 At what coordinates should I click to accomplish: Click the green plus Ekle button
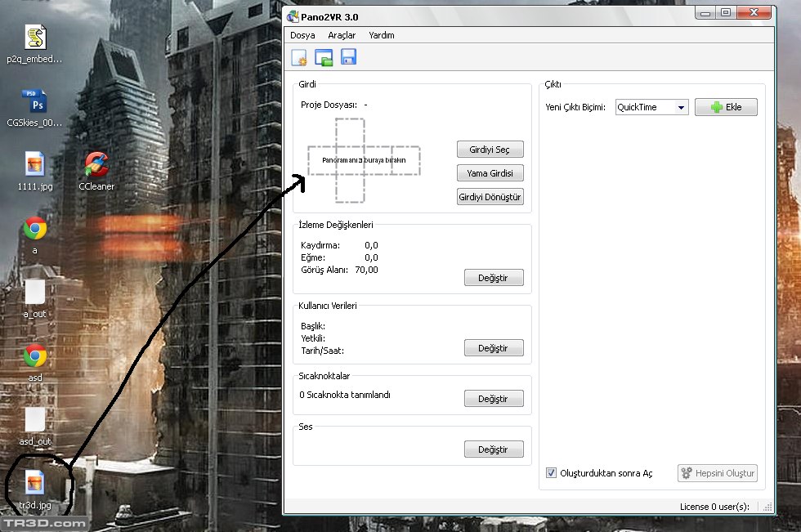[726, 107]
